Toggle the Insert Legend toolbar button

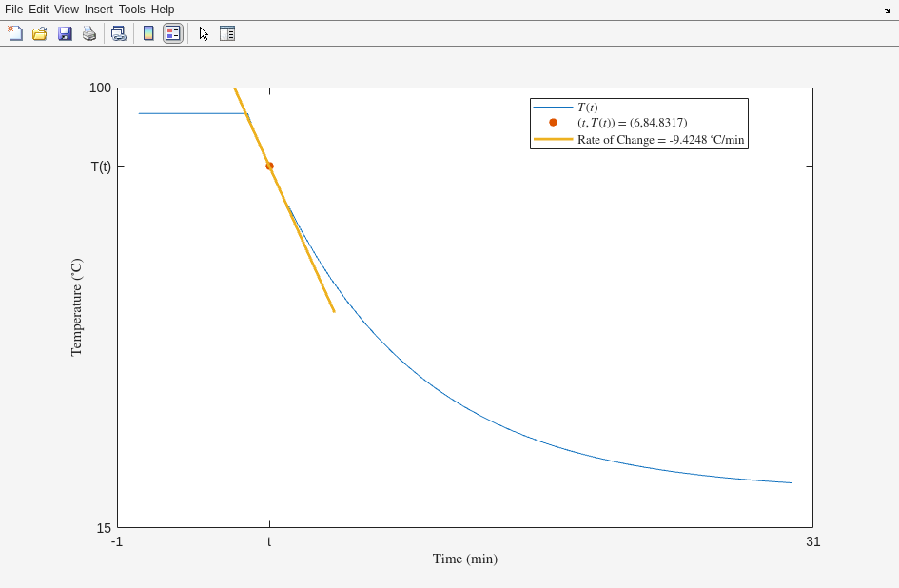coord(172,33)
